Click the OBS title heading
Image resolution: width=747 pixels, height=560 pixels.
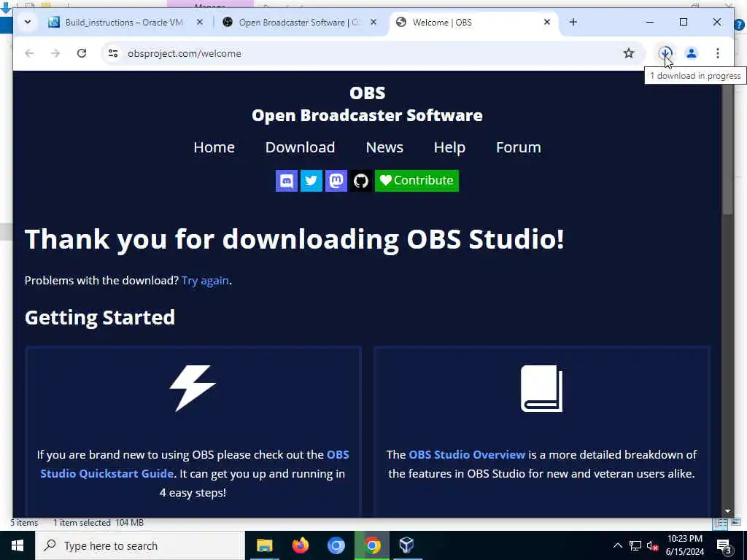coord(368,93)
